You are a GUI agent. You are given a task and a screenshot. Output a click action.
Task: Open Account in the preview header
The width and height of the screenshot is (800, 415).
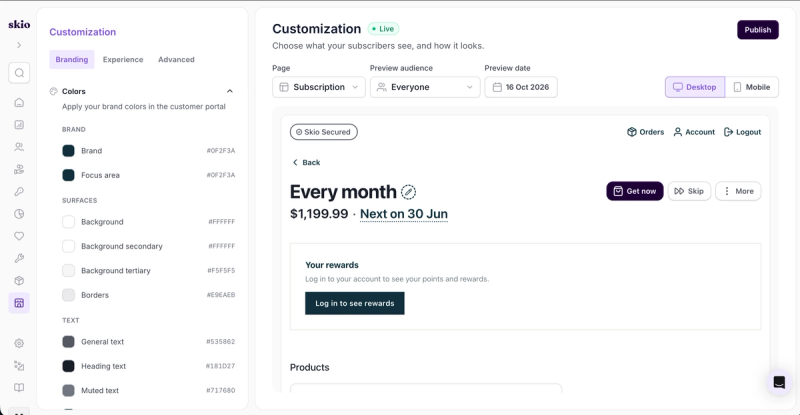point(694,132)
